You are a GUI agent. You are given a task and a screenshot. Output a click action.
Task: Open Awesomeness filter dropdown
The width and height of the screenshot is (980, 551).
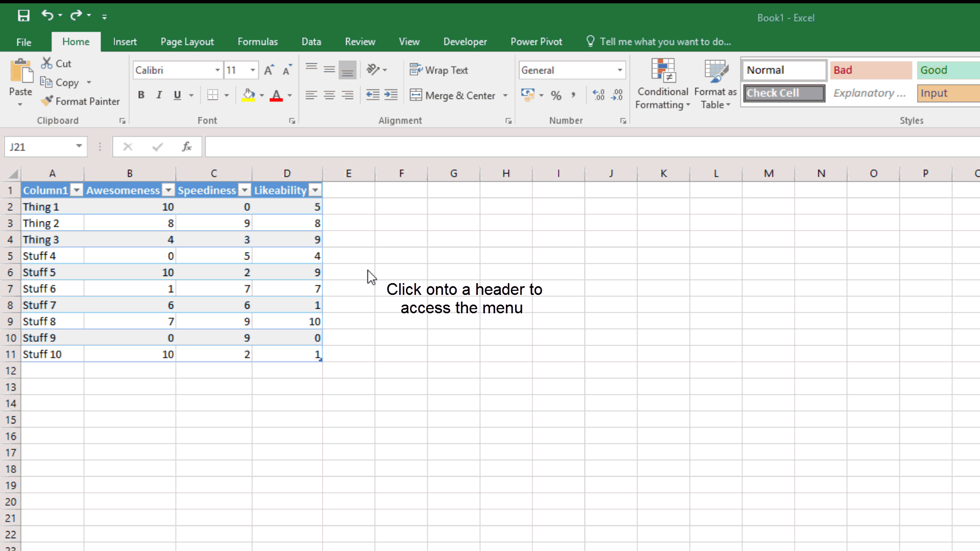pos(168,190)
